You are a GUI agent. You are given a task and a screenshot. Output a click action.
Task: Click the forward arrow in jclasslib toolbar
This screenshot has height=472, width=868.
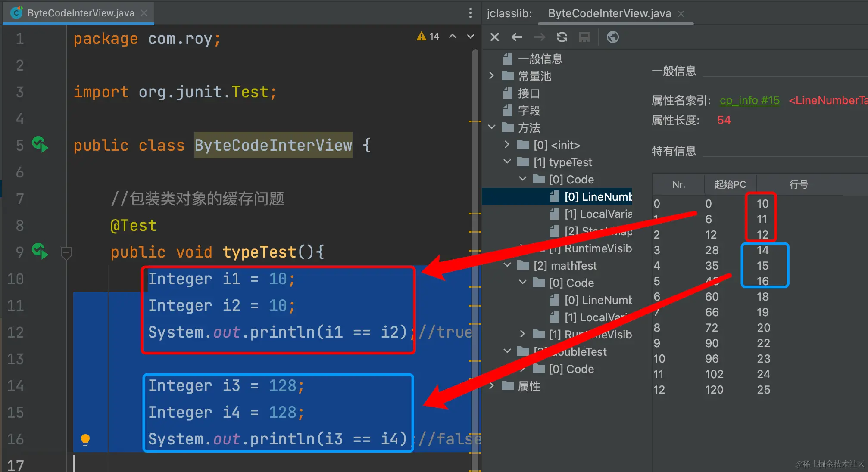540,37
